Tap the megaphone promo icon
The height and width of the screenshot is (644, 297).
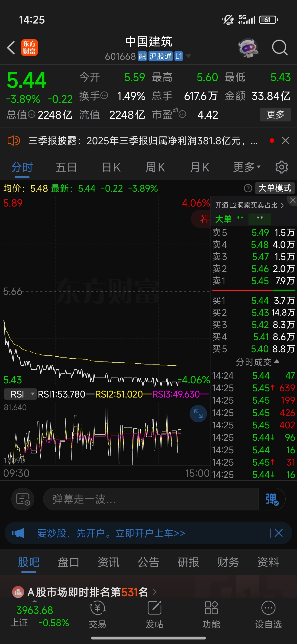click(x=18, y=533)
